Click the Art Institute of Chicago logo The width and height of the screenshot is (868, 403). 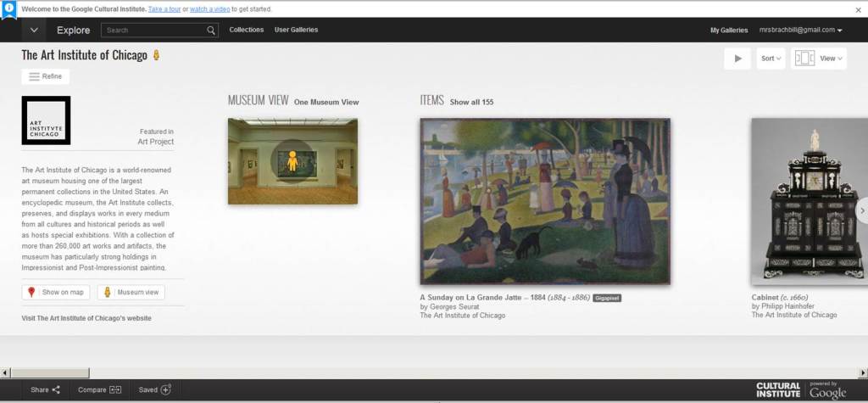(x=46, y=120)
